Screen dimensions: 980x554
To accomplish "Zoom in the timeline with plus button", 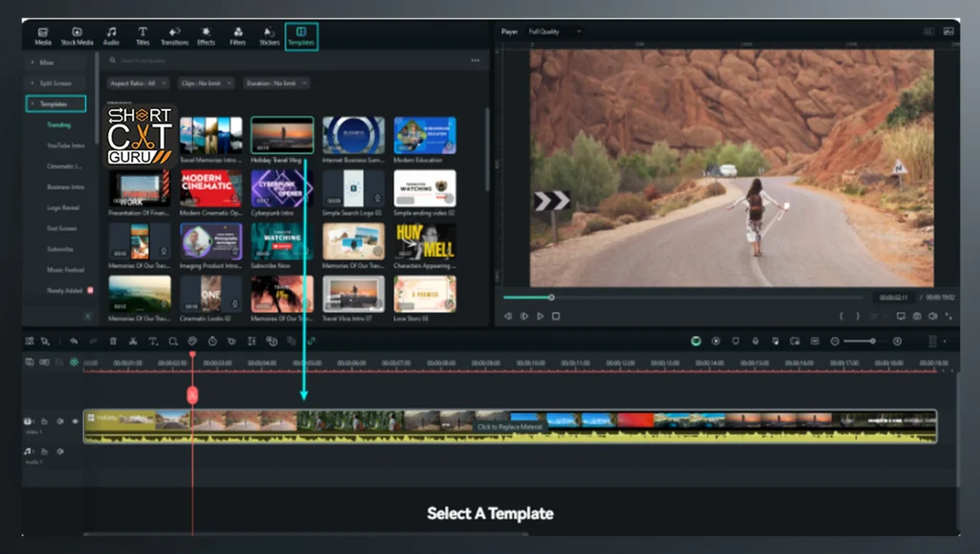I will coord(898,341).
